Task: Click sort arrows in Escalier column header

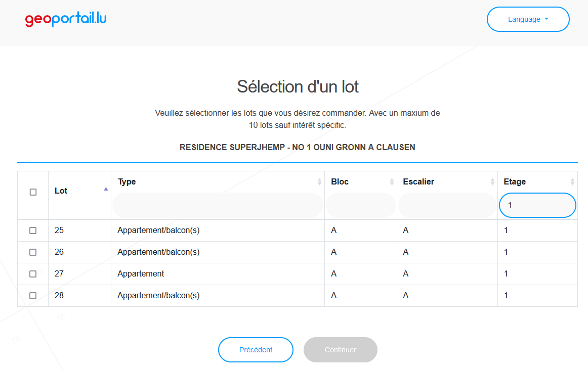Action: pyautogui.click(x=492, y=182)
